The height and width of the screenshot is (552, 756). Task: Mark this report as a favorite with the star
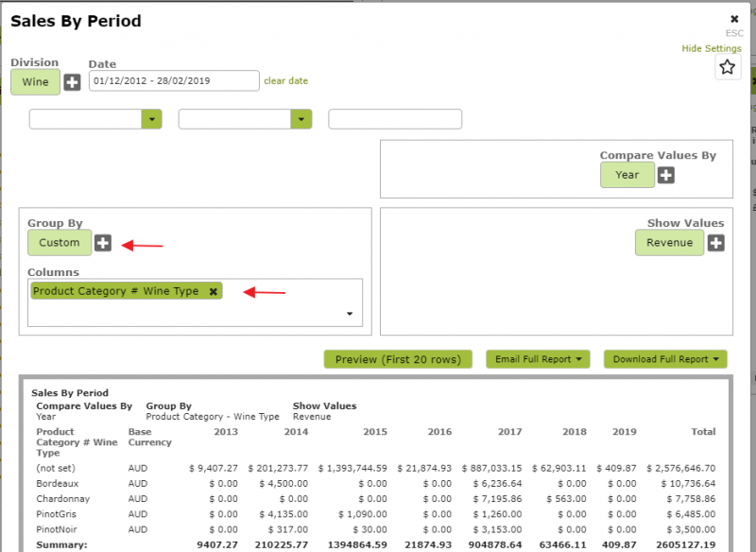pyautogui.click(x=728, y=67)
